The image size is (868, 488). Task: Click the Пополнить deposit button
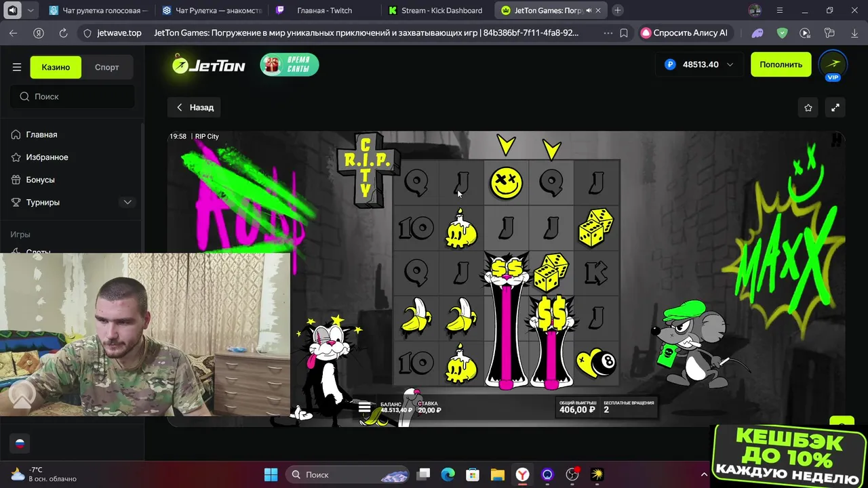781,64
